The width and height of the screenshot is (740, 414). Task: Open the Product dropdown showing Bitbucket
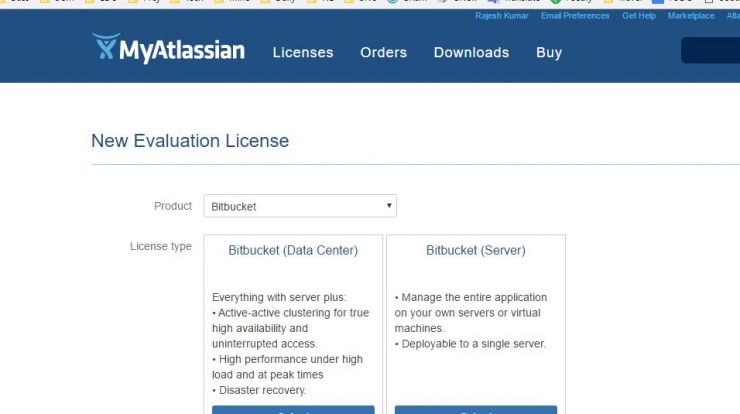(300, 206)
